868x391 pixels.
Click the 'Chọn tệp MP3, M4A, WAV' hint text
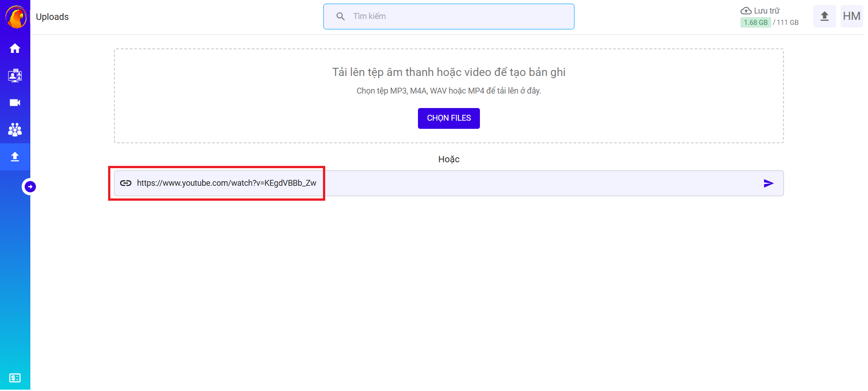(x=449, y=91)
